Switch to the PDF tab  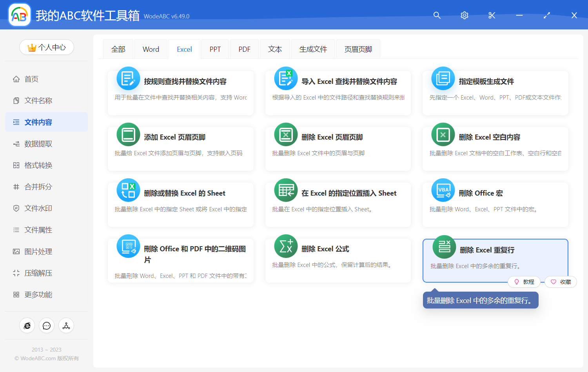tap(244, 49)
